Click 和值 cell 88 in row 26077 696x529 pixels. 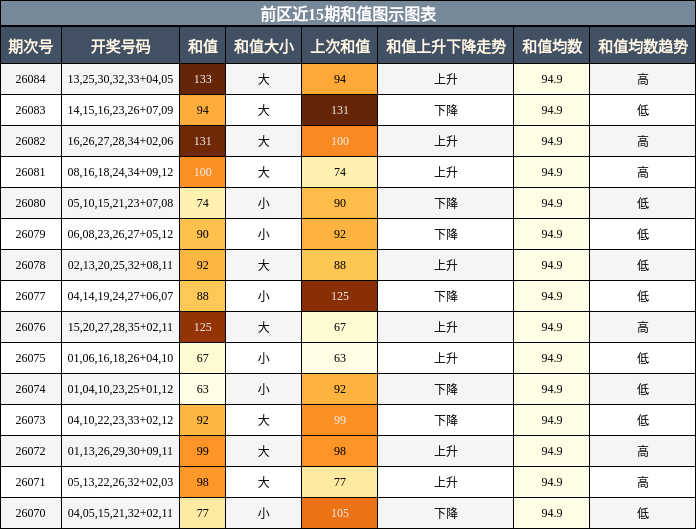click(x=202, y=296)
